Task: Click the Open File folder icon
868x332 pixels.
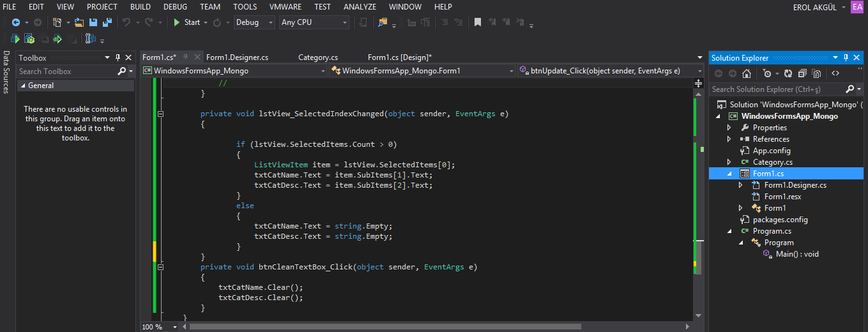Action: click(79, 22)
